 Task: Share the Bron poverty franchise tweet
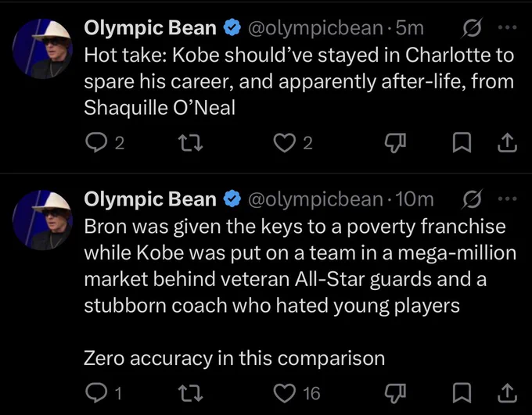507,393
